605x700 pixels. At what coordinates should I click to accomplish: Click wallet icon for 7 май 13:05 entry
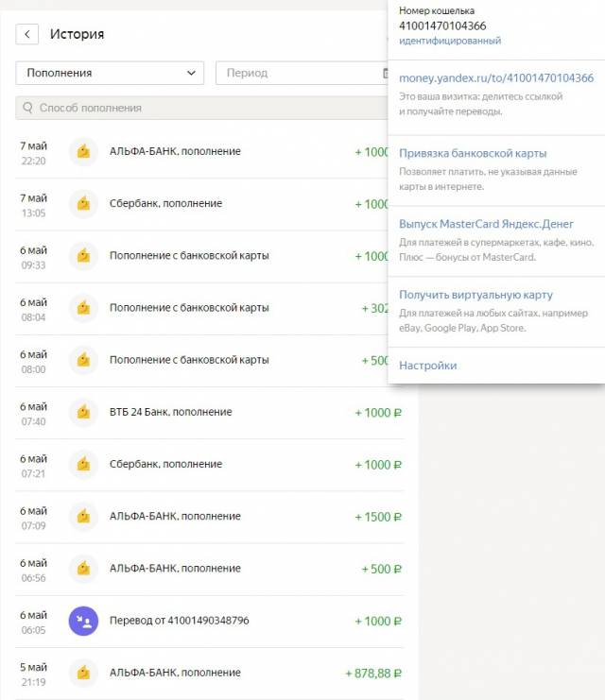point(83,203)
